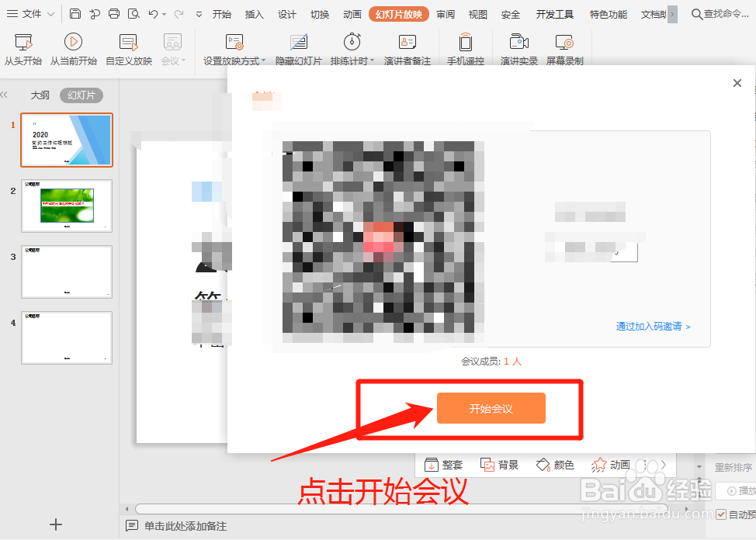Click 整套 in the bottom toolbar
The image size is (756, 540).
pos(443,465)
